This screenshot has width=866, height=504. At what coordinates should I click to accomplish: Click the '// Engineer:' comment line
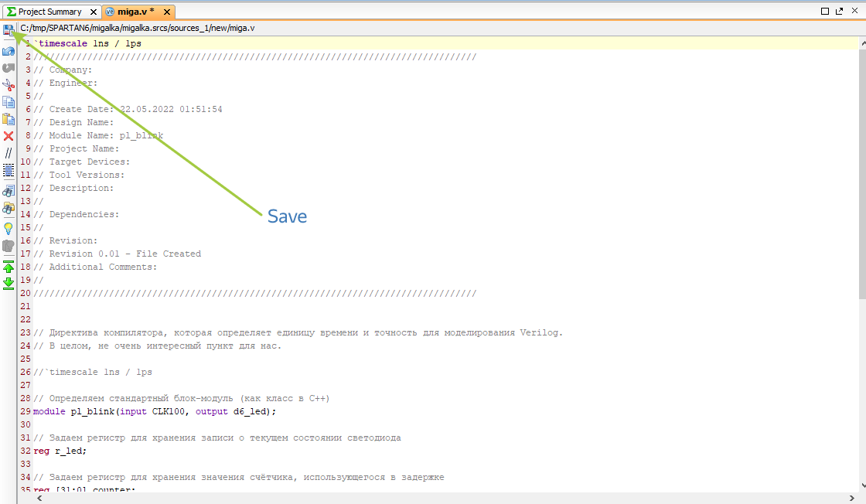click(x=65, y=83)
